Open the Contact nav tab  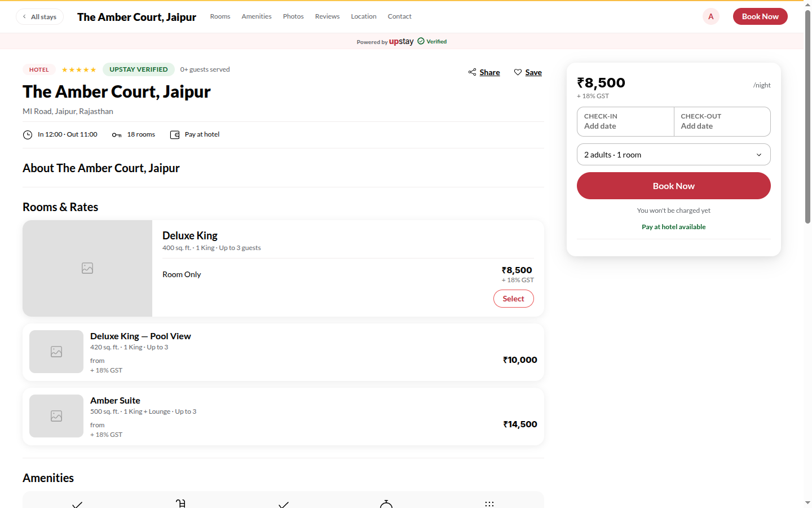[400, 16]
